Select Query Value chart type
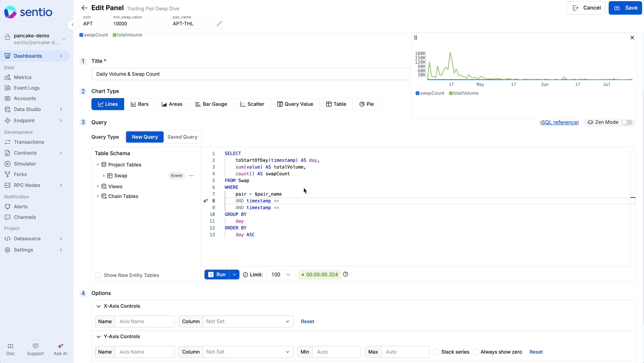644x363 pixels. click(295, 104)
